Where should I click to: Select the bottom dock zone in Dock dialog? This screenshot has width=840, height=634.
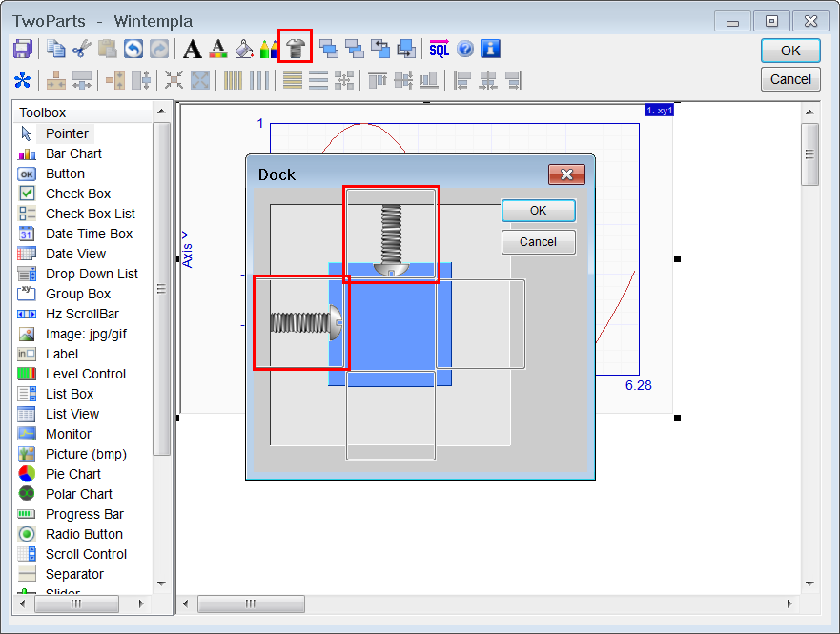tap(391, 416)
